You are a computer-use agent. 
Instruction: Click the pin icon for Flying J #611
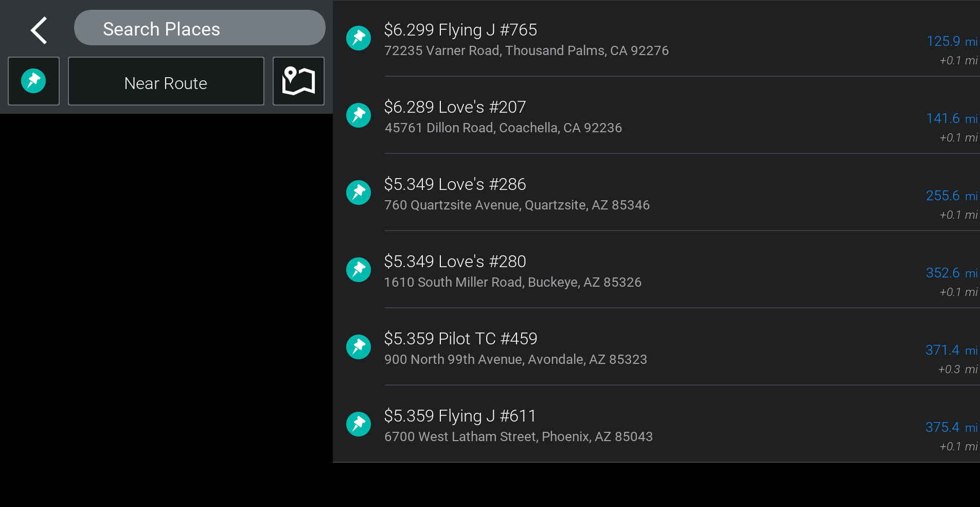pyautogui.click(x=359, y=424)
